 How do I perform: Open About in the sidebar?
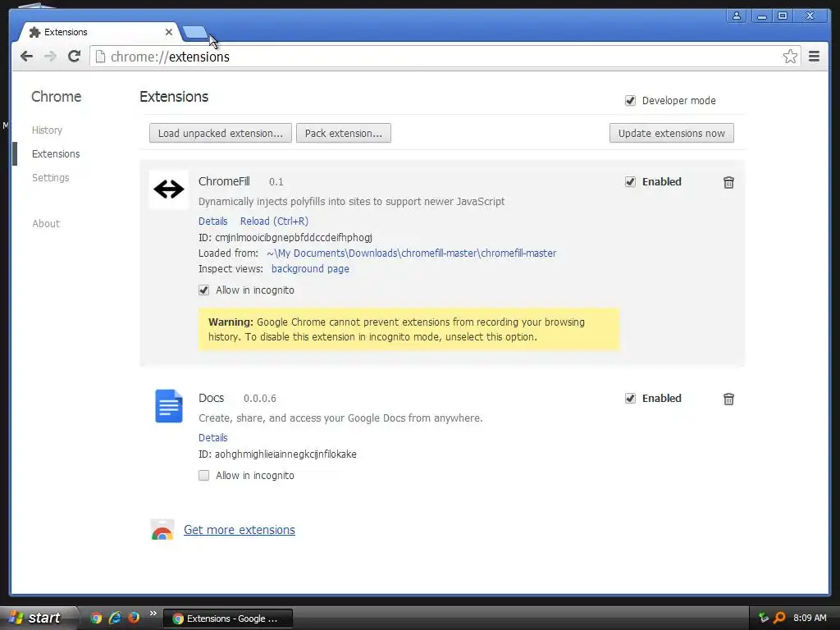coord(46,223)
